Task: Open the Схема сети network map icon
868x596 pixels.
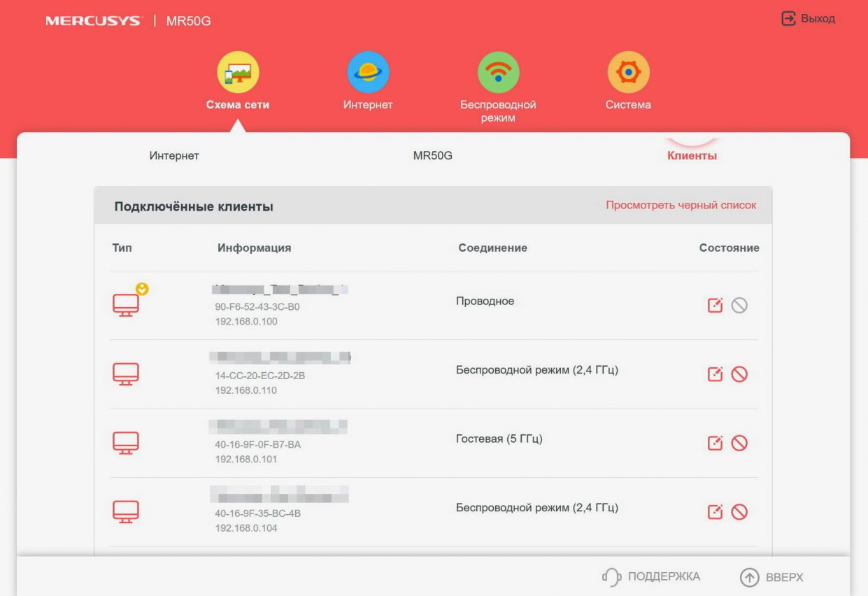Action: pos(238,73)
